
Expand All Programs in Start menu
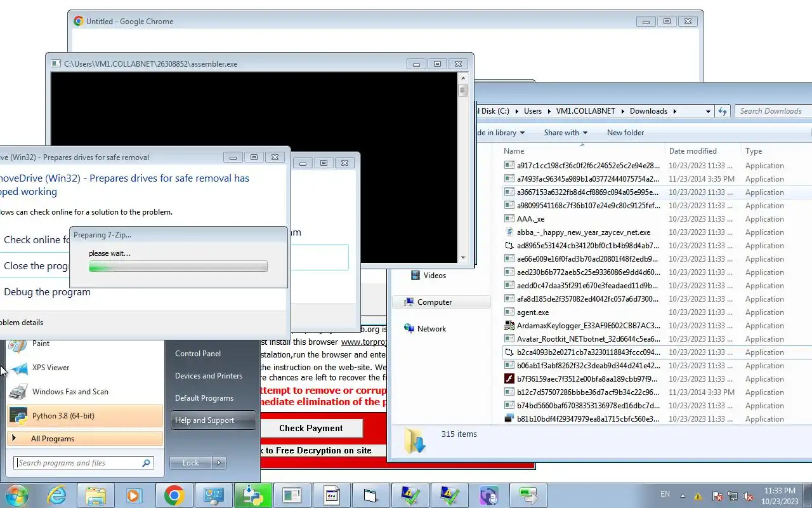tap(85, 439)
